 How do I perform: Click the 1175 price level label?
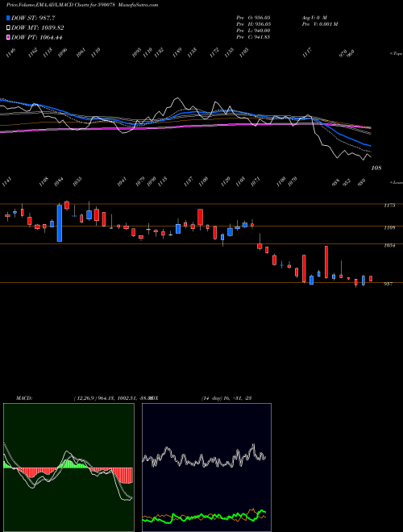389,206
